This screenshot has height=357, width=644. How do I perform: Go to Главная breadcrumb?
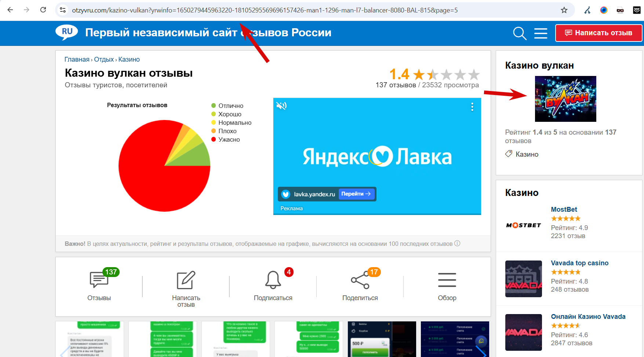[77, 59]
